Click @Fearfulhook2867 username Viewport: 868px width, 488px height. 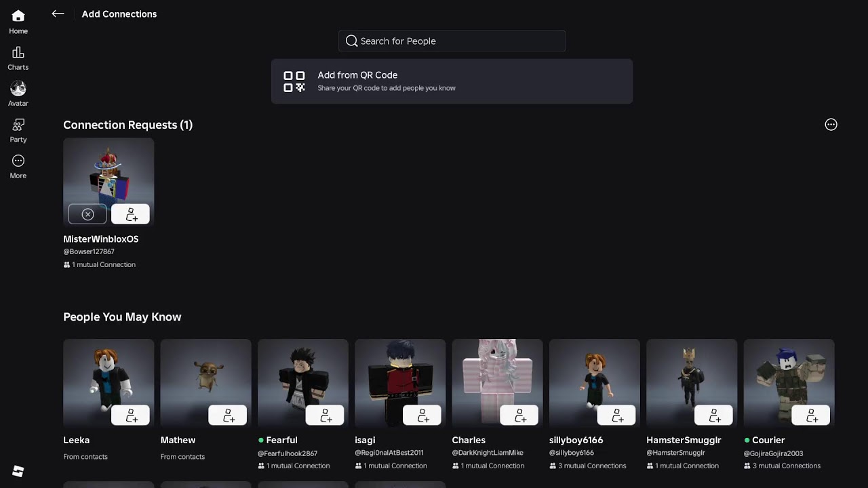click(x=288, y=453)
